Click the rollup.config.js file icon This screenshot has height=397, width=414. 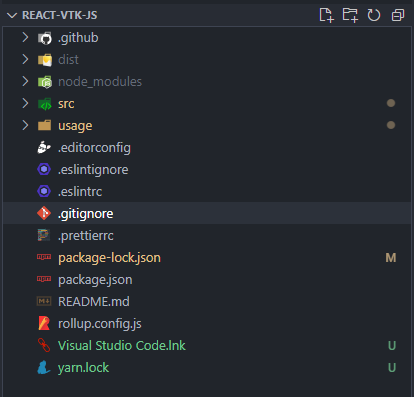click(44, 323)
